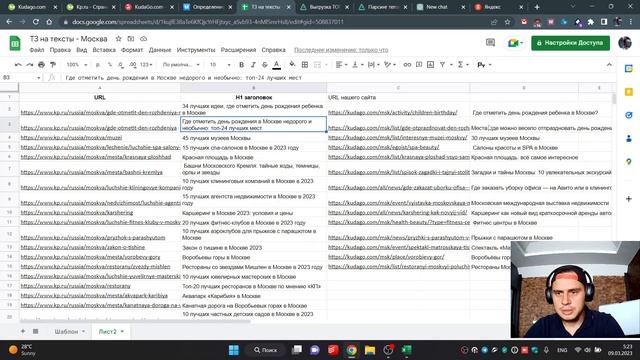Insert a link via toolbar
This screenshot has width=640, height=360.
[407, 64]
